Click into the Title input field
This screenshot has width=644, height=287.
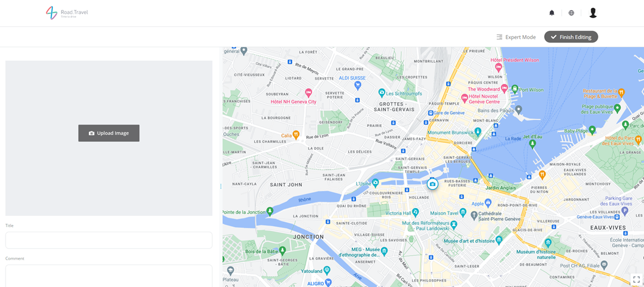109,240
